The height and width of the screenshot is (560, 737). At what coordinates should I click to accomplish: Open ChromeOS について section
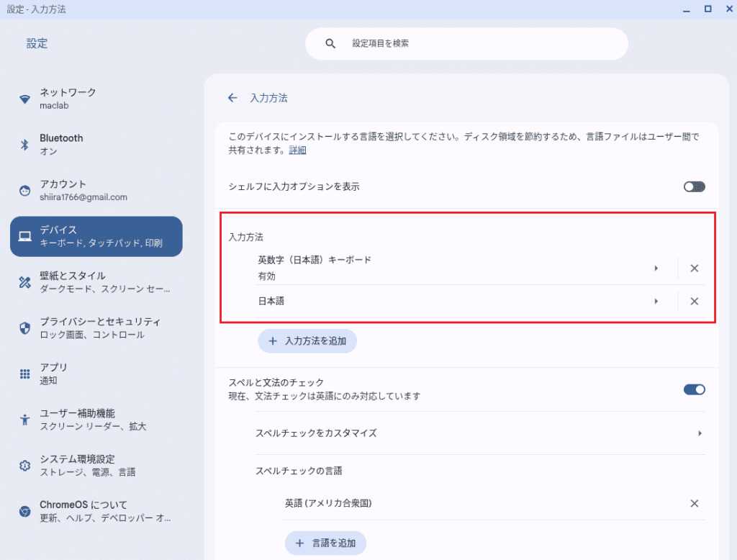coord(96,511)
